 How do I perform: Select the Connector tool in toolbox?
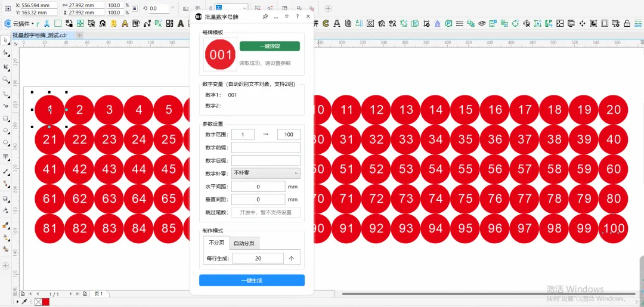pos(5,183)
